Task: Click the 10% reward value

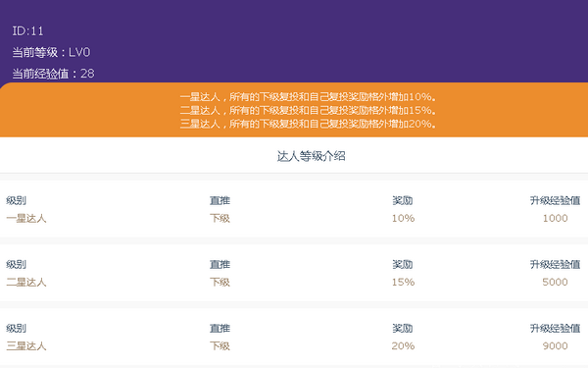Action: point(403,218)
